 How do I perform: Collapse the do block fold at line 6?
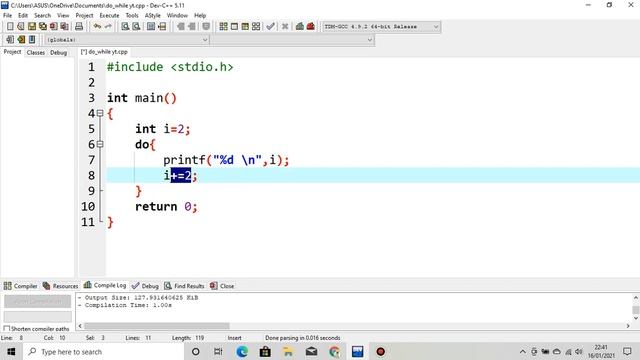coord(100,144)
